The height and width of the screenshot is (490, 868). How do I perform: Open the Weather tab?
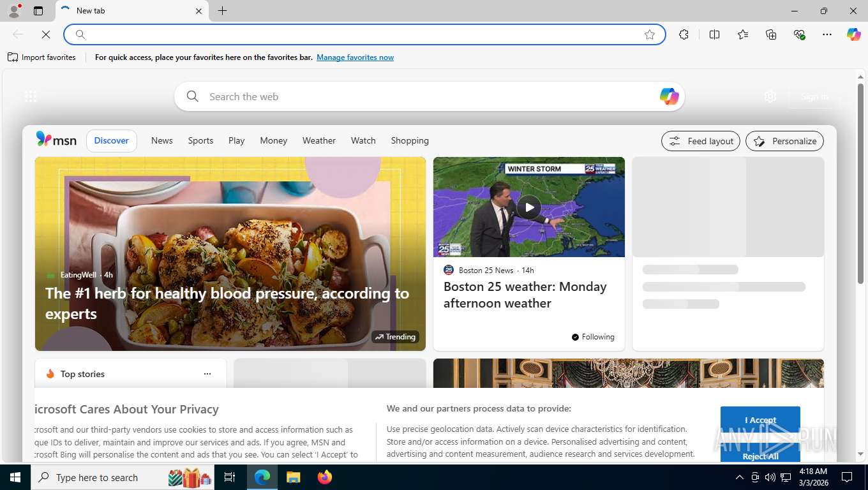tap(319, 140)
